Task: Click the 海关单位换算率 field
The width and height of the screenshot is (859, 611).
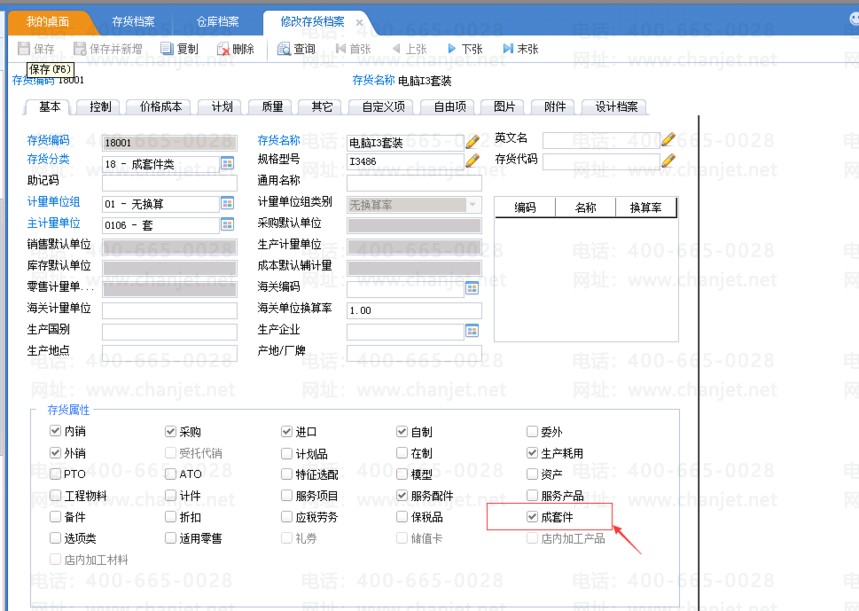Action: 414,311
